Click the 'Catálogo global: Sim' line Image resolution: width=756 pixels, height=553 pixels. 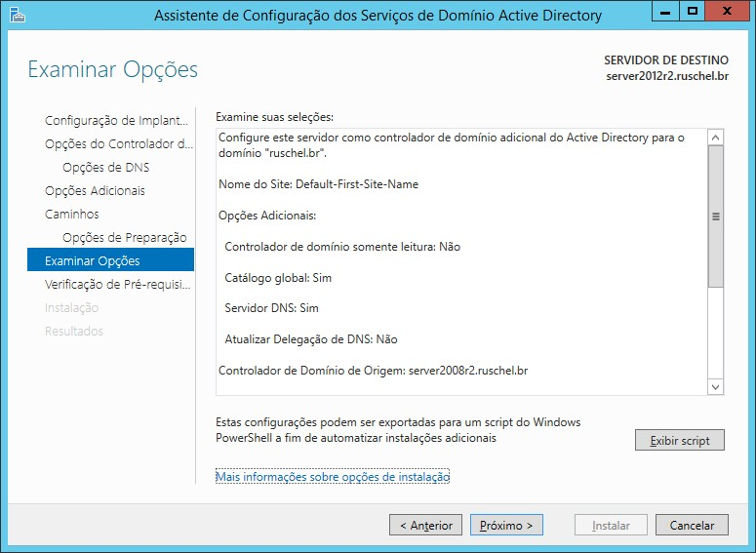[x=278, y=278]
